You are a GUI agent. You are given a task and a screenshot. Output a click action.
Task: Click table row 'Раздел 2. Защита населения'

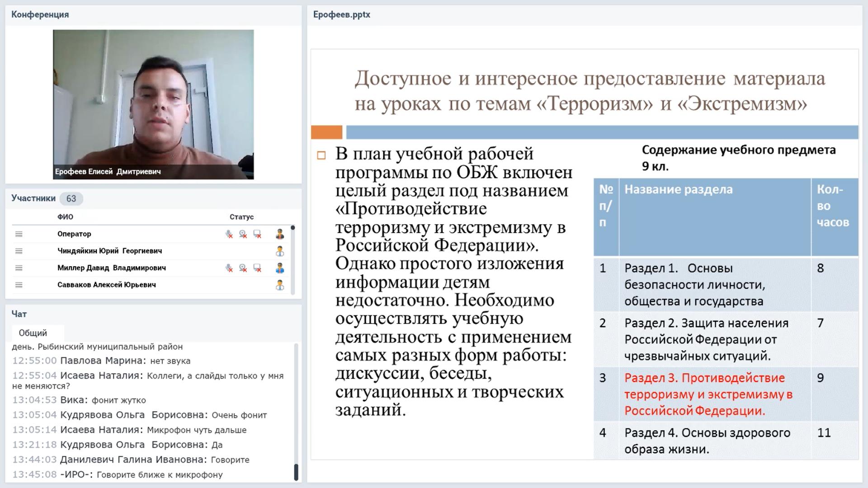click(726, 339)
